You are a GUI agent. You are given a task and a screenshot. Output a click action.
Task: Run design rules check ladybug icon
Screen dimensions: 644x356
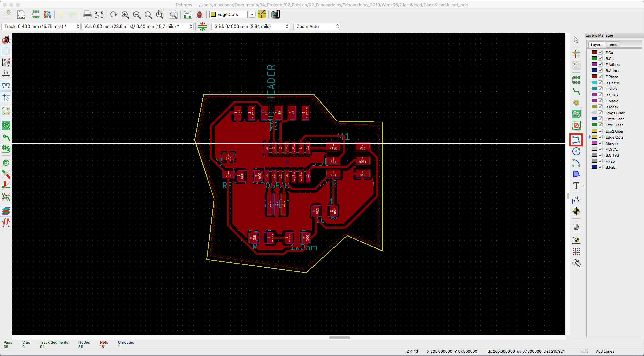199,14
